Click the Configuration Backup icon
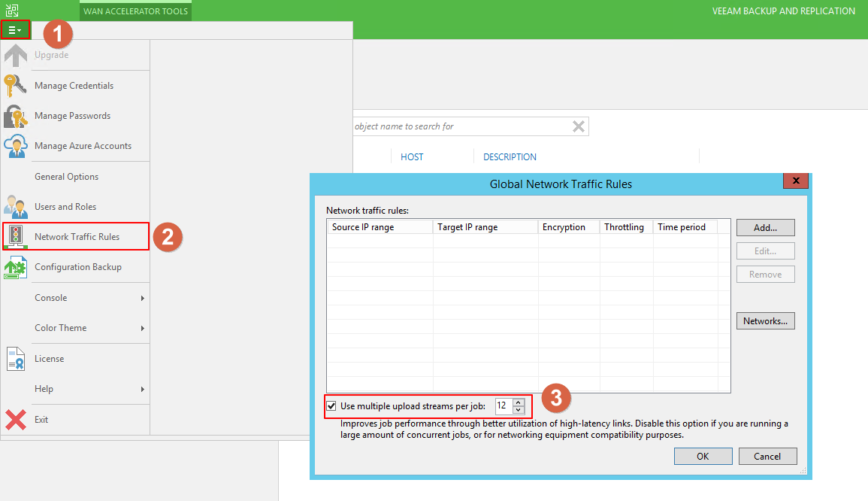Viewport: 868px width, 501px height. [15, 267]
